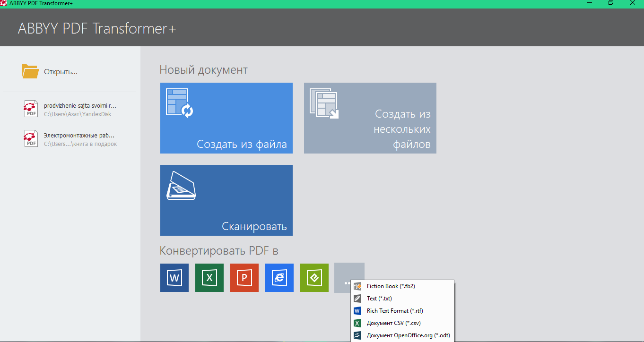
Task: Click the Создать из файла tile
Action: pos(226,118)
